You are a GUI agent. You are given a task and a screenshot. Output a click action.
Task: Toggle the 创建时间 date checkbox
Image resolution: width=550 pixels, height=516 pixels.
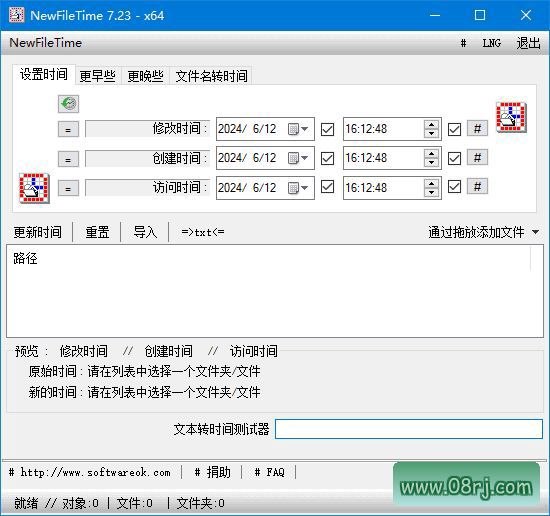(x=327, y=158)
